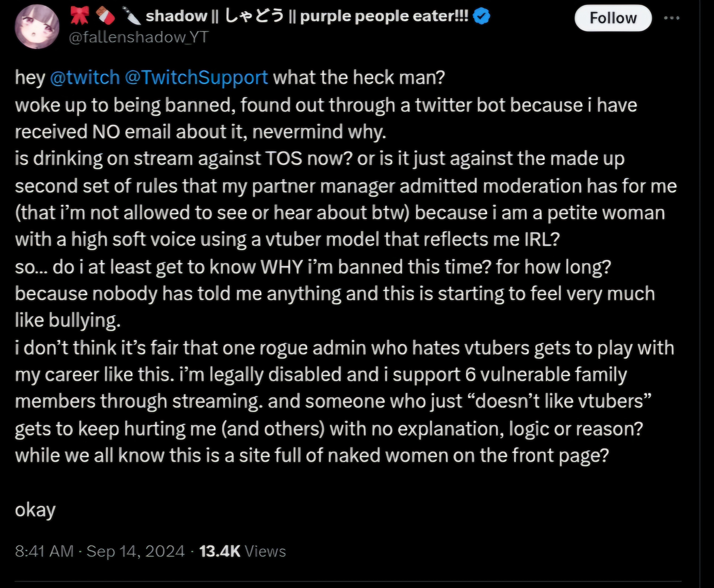Click the Follow button
This screenshot has width=714, height=588.
click(x=613, y=18)
